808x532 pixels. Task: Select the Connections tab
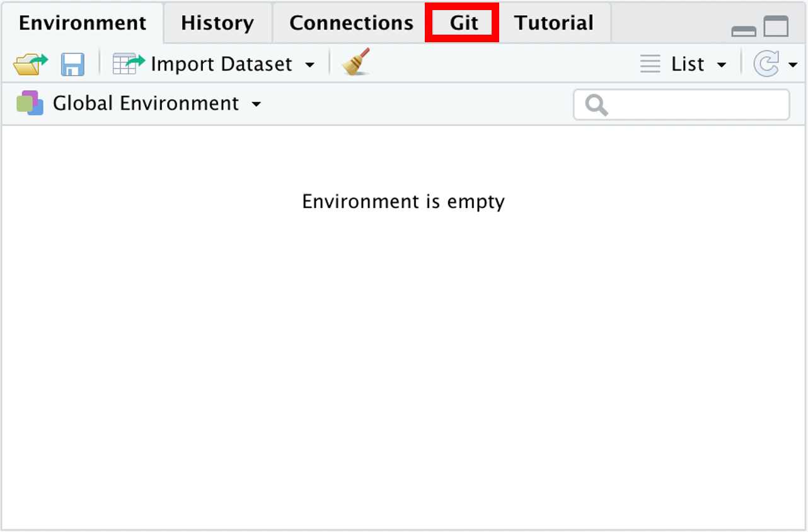tap(351, 23)
